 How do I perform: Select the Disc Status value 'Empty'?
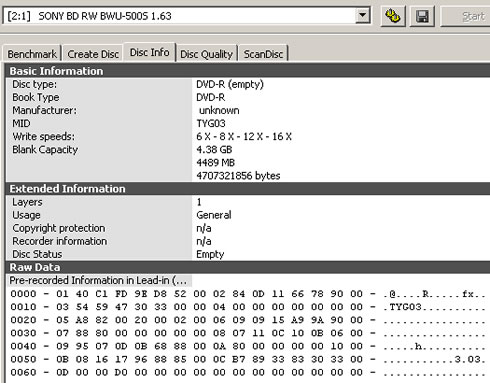tap(210, 254)
